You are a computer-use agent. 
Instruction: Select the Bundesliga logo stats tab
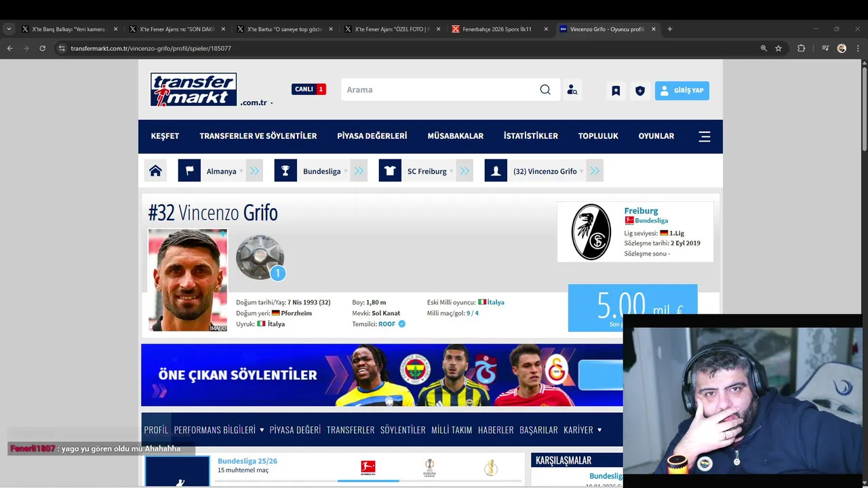(x=368, y=467)
